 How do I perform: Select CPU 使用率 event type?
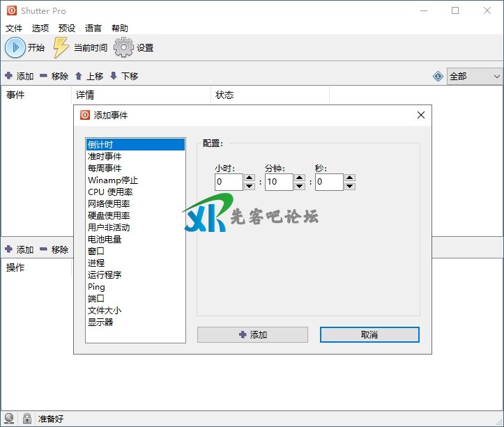click(110, 192)
